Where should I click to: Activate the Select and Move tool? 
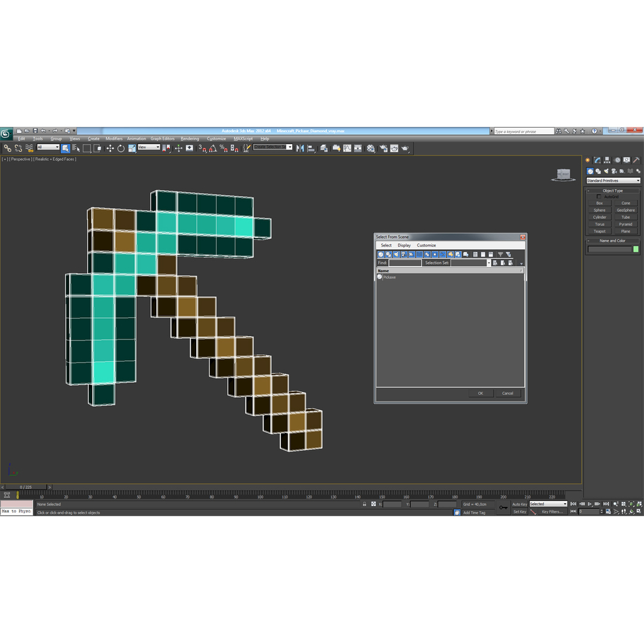tap(110, 148)
